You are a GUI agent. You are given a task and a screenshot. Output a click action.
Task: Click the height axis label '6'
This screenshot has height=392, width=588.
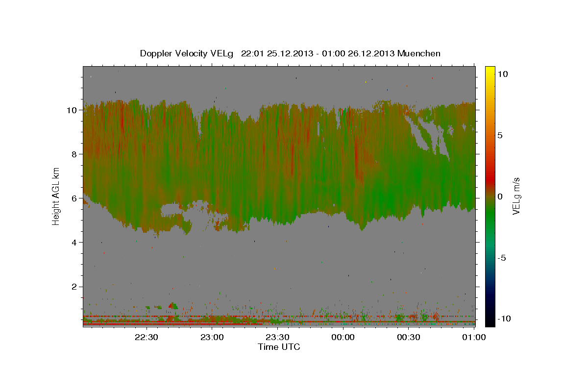[74, 198]
